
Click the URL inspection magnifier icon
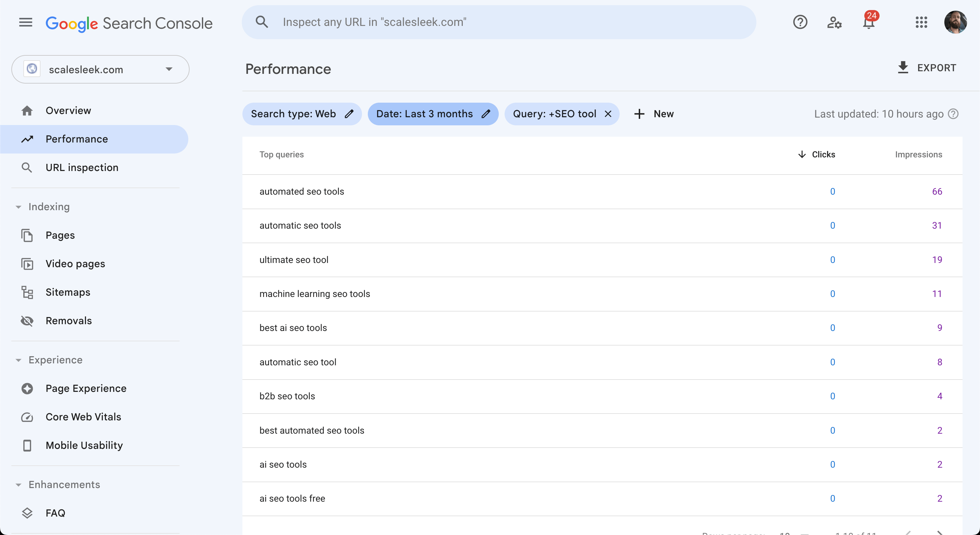tap(27, 167)
